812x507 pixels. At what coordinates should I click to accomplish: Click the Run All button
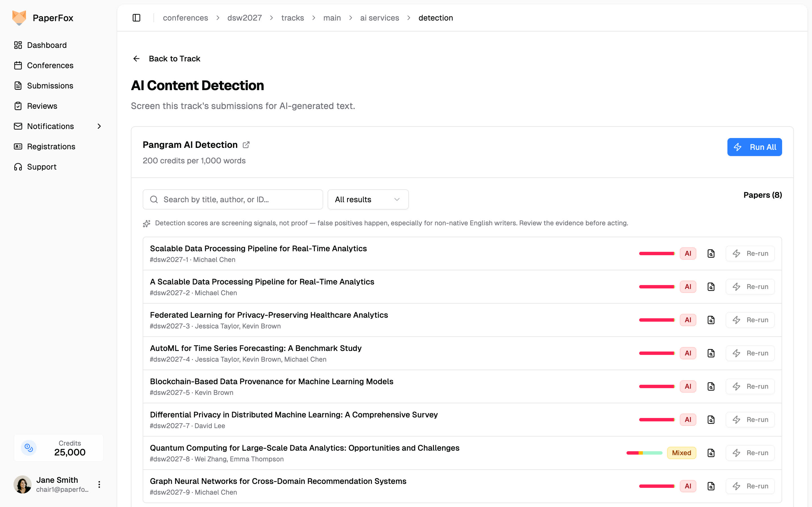754,147
